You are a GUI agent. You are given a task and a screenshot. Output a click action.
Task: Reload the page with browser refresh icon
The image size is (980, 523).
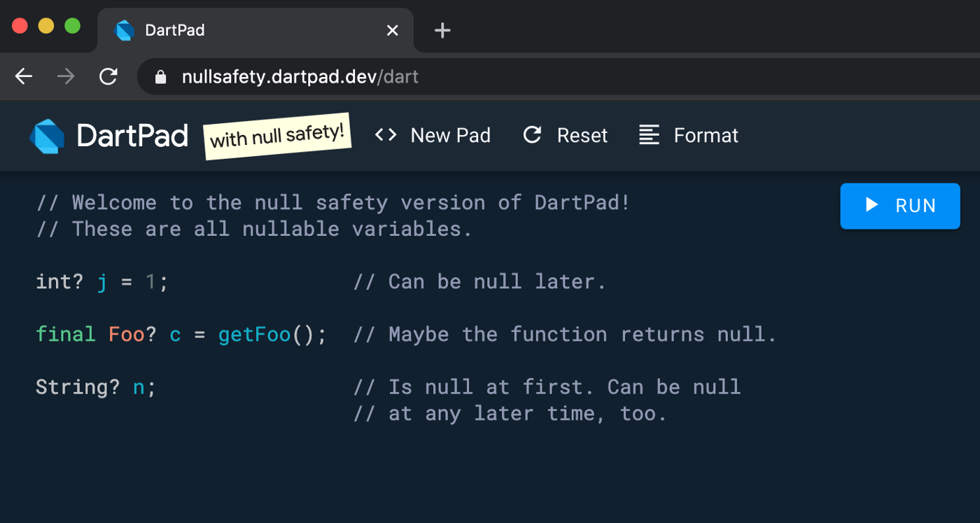[108, 76]
